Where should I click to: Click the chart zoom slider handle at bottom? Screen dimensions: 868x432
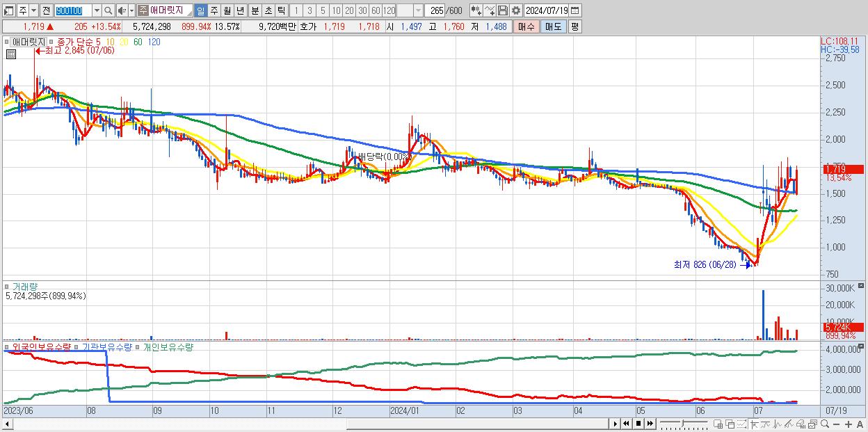(682, 423)
